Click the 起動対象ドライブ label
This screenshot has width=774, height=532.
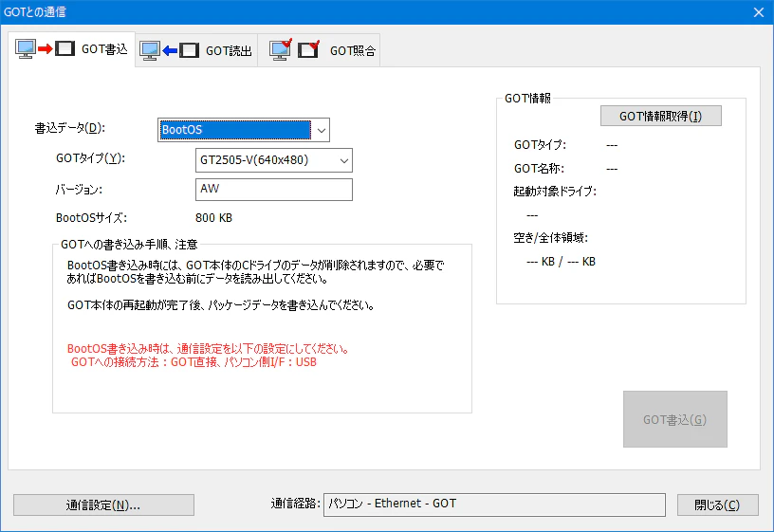click(555, 191)
